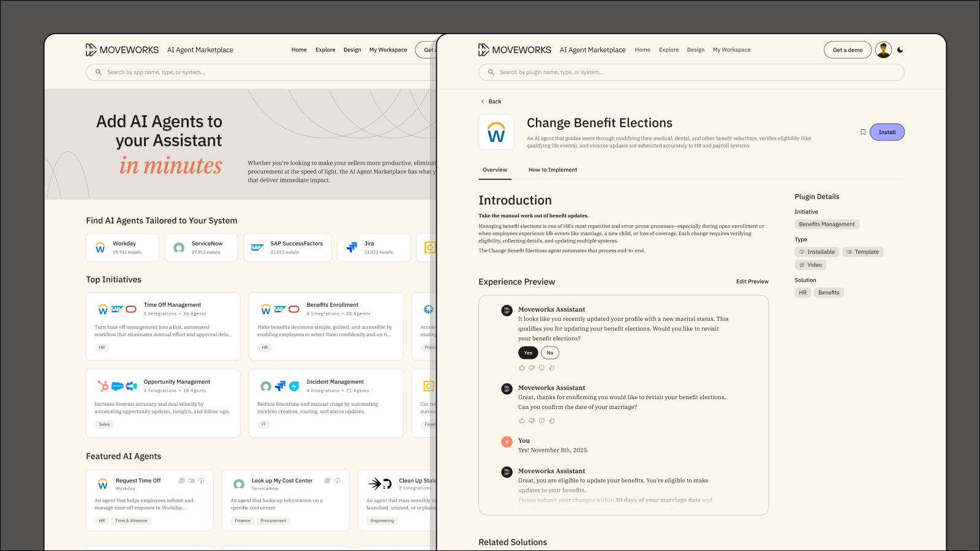Open the search magnifier in the plugin search bar
This screenshot has width=980, height=551.
(x=491, y=72)
